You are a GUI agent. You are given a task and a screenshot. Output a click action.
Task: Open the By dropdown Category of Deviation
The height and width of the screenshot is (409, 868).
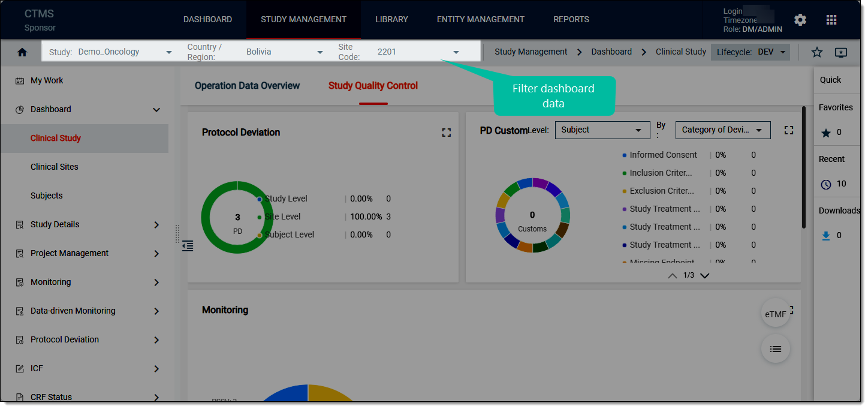723,130
